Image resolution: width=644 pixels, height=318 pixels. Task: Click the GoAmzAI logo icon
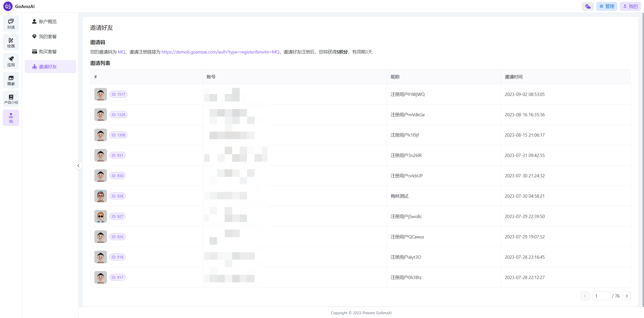pos(8,6)
